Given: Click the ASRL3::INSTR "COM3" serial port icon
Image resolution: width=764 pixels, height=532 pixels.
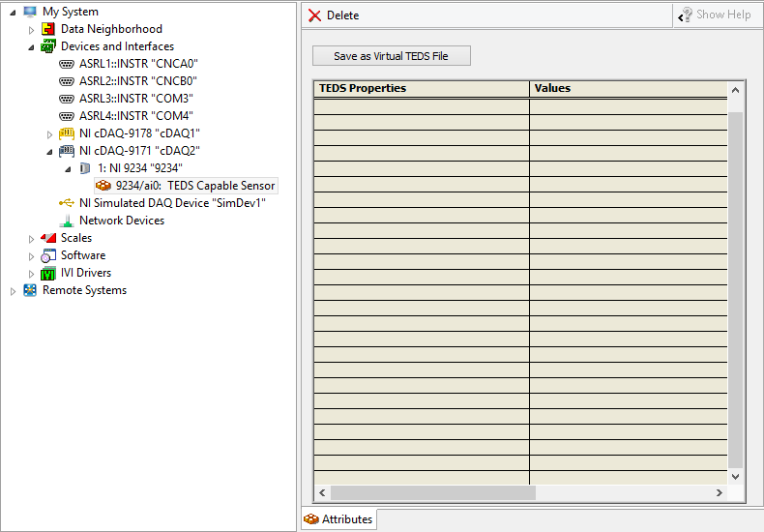Looking at the screenshot, I should tap(67, 99).
